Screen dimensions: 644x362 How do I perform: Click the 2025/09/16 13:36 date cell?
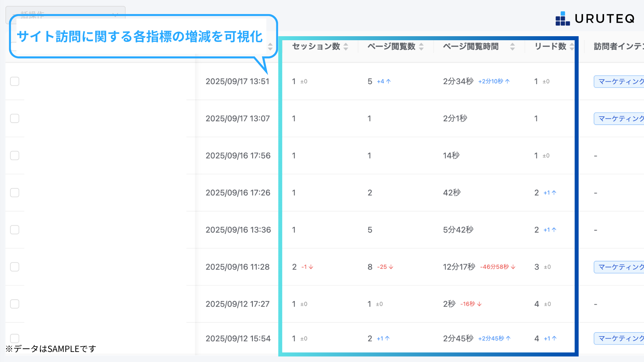pos(238,230)
